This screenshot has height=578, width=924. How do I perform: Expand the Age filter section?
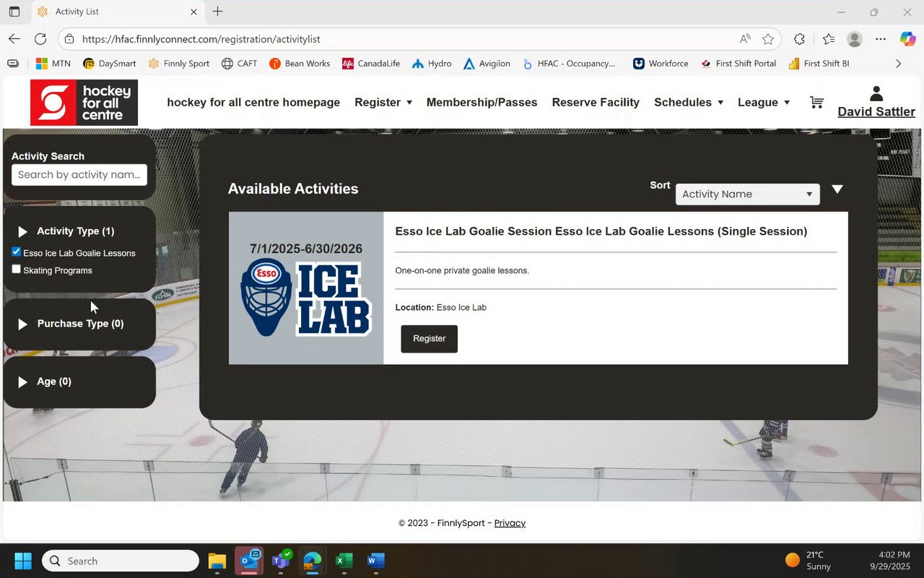22,381
